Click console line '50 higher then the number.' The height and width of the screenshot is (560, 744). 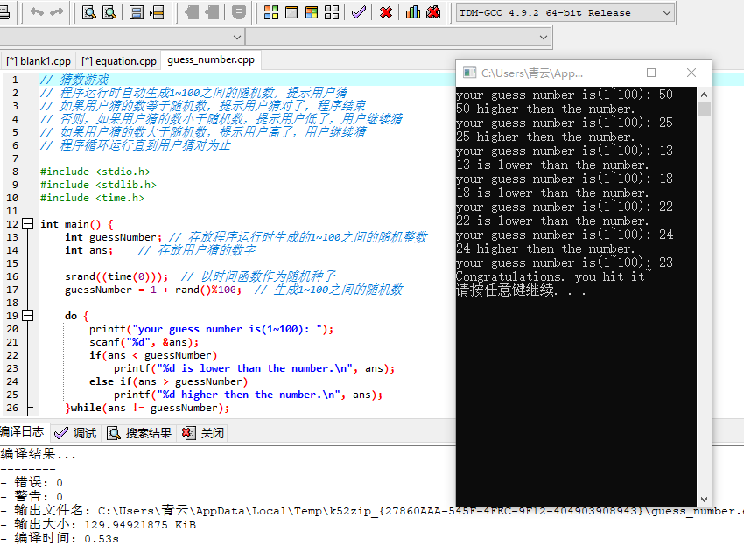tap(545, 108)
